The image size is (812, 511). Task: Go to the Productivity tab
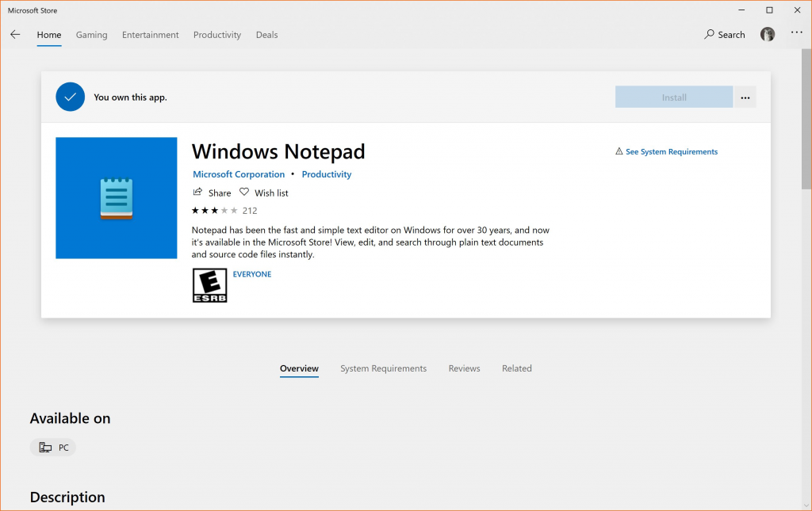point(217,35)
